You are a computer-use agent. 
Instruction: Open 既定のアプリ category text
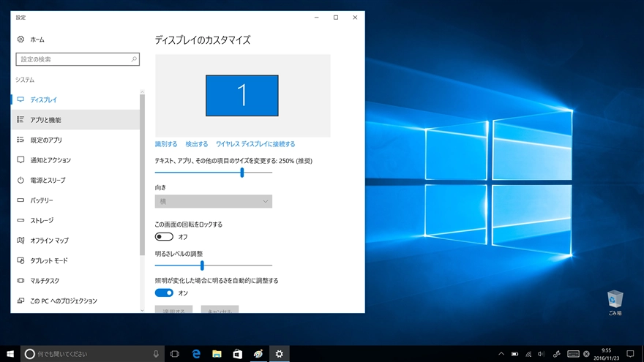(x=46, y=140)
